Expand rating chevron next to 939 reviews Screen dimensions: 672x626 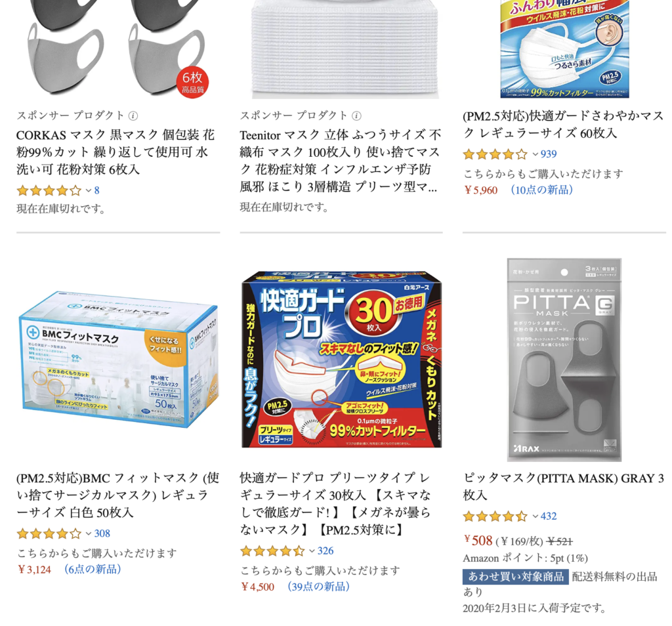(535, 154)
